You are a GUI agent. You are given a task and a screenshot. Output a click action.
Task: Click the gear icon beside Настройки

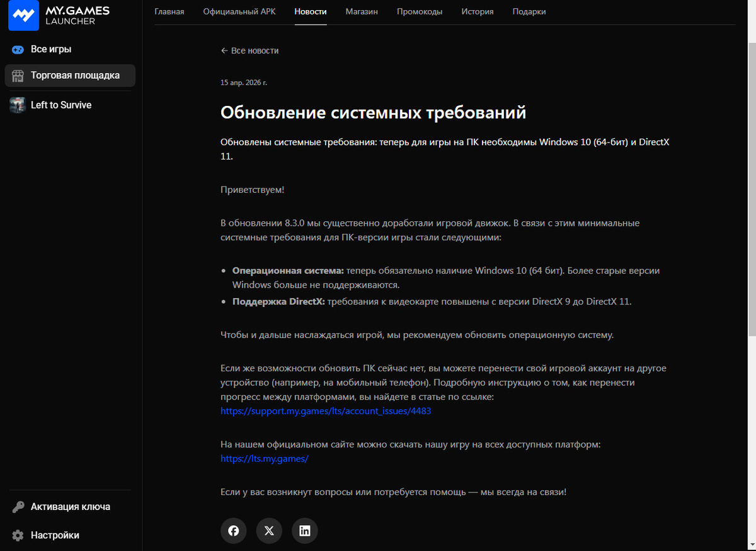point(18,535)
